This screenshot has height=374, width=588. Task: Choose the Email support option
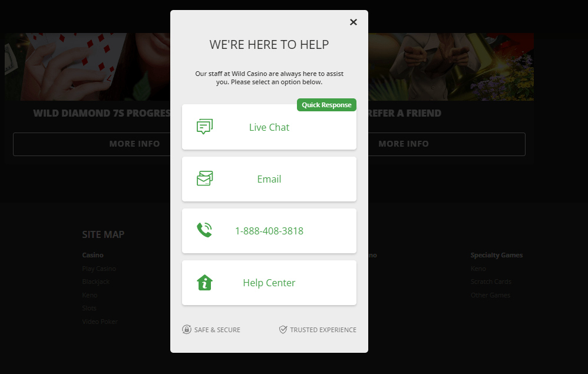tap(269, 179)
